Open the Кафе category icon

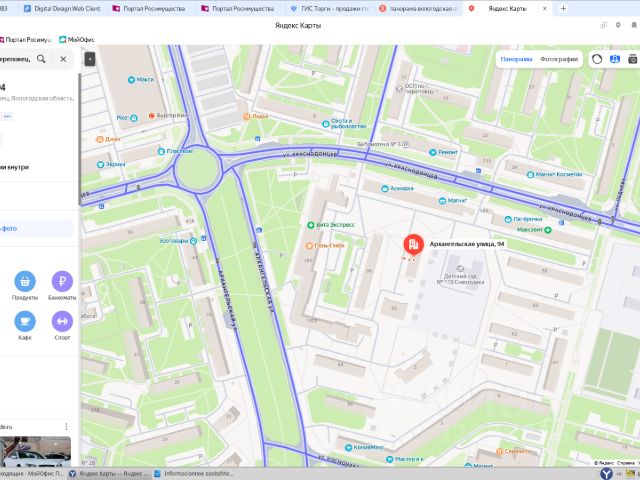[25, 321]
